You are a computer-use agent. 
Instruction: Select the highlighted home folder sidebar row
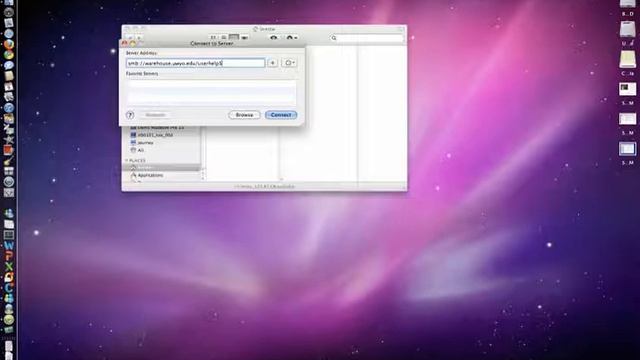161,168
